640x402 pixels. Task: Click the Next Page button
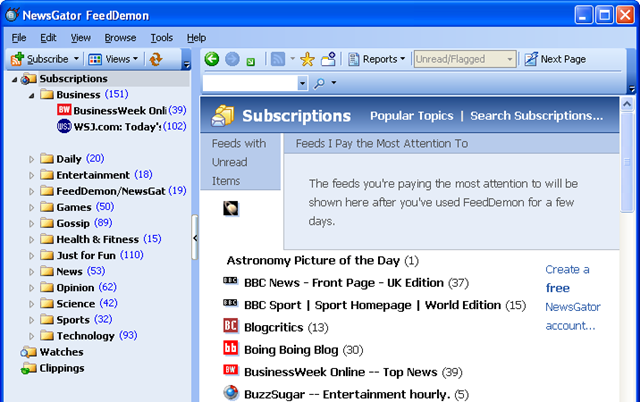(x=555, y=59)
